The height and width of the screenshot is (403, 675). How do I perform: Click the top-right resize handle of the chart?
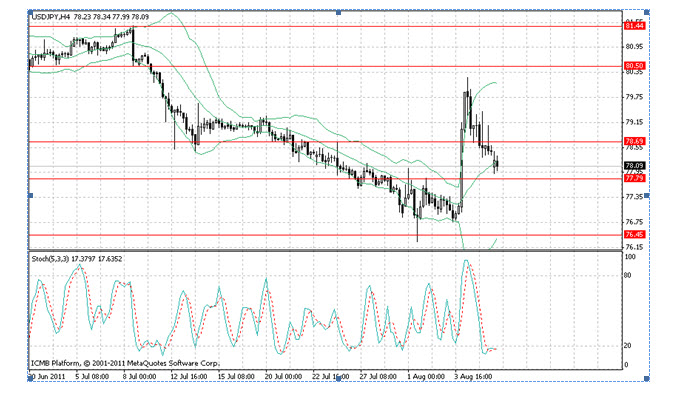click(x=648, y=12)
